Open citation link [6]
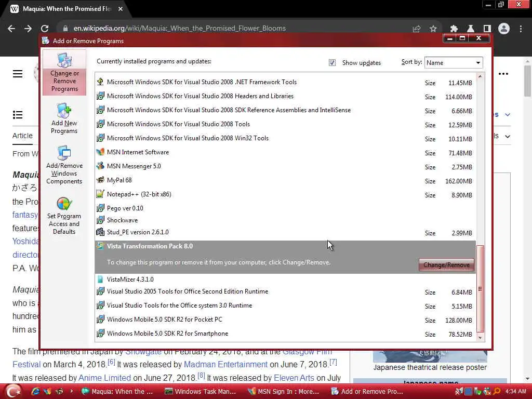532x399 pixels. (x=111, y=362)
